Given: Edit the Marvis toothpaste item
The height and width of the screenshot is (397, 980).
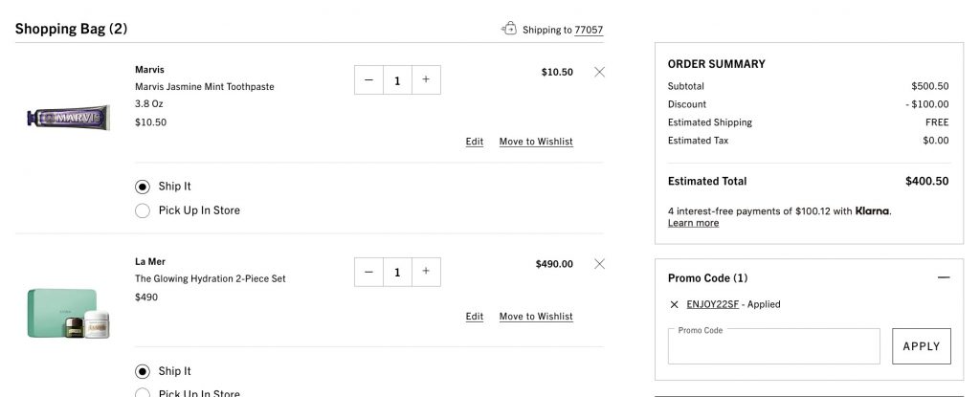Looking at the screenshot, I should click(475, 142).
